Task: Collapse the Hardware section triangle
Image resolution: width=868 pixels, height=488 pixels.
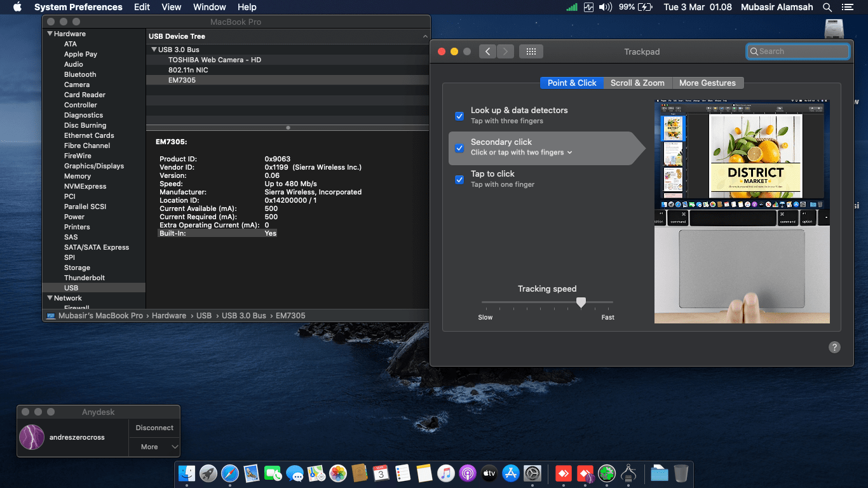Action: pos(50,34)
